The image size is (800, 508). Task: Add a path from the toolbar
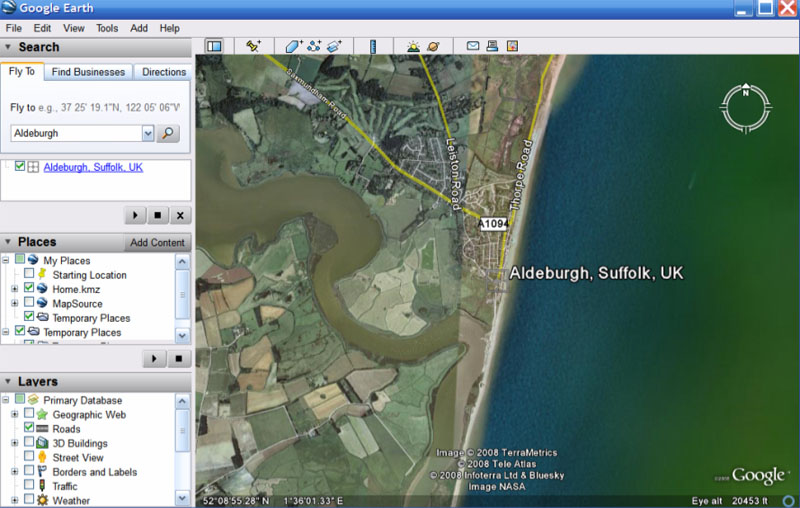pos(314,46)
